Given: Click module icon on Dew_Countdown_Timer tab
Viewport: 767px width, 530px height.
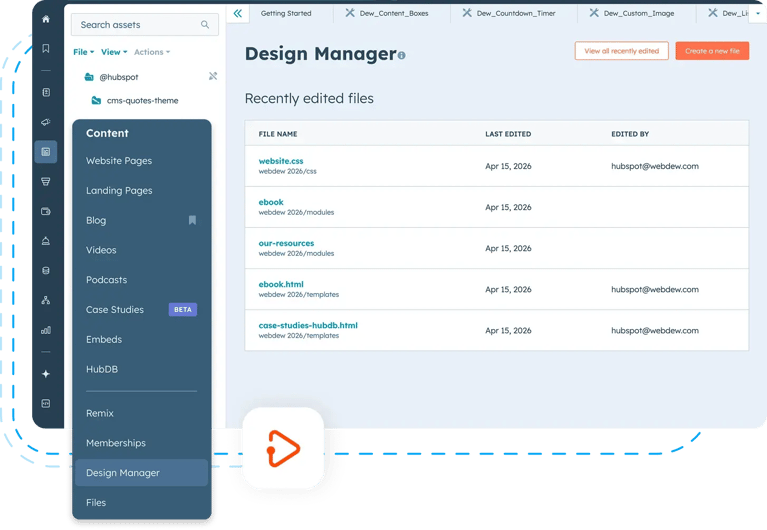Looking at the screenshot, I should (467, 13).
